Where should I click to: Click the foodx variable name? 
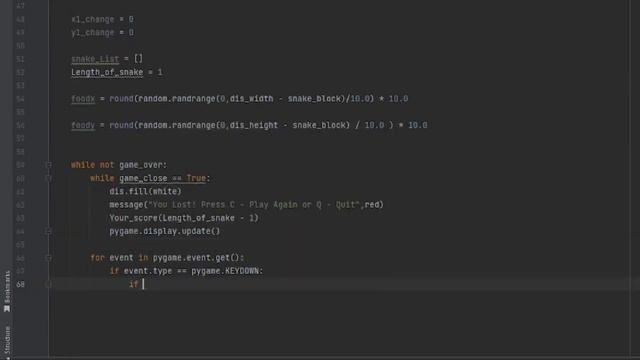coord(83,99)
